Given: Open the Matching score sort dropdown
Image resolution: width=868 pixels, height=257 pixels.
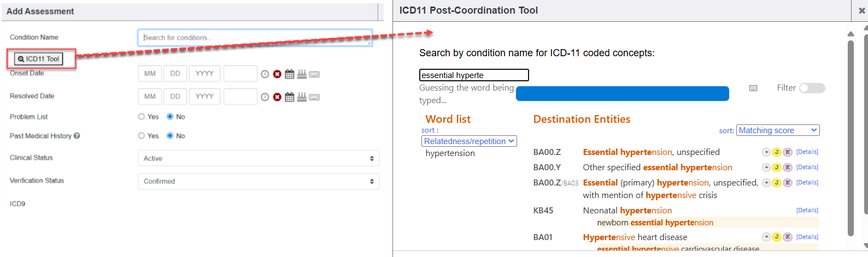Looking at the screenshot, I should pos(777,130).
